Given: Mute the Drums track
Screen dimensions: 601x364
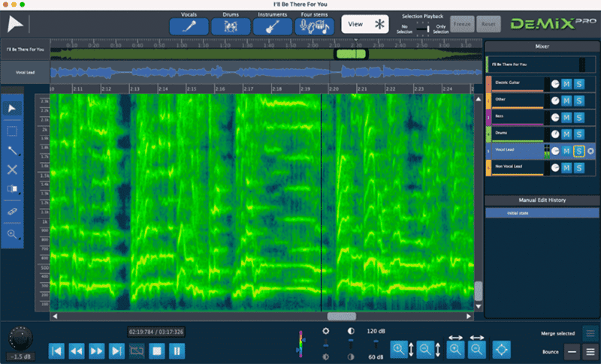Looking at the screenshot, I should click(x=566, y=134).
